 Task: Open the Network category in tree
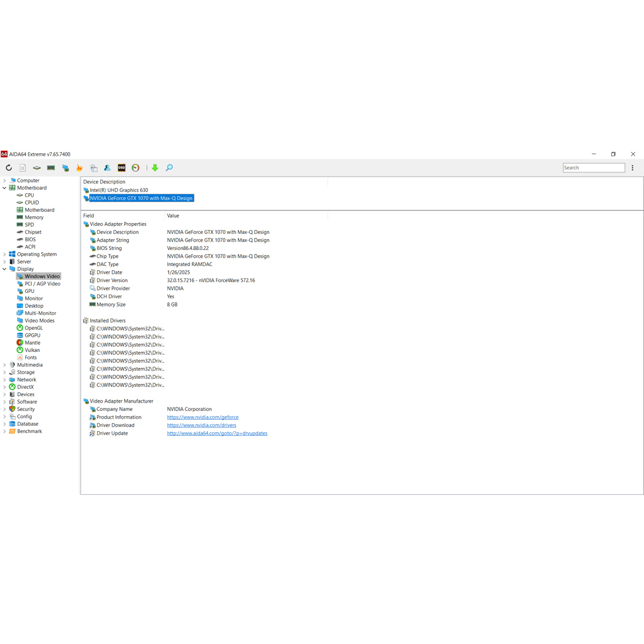[26, 379]
